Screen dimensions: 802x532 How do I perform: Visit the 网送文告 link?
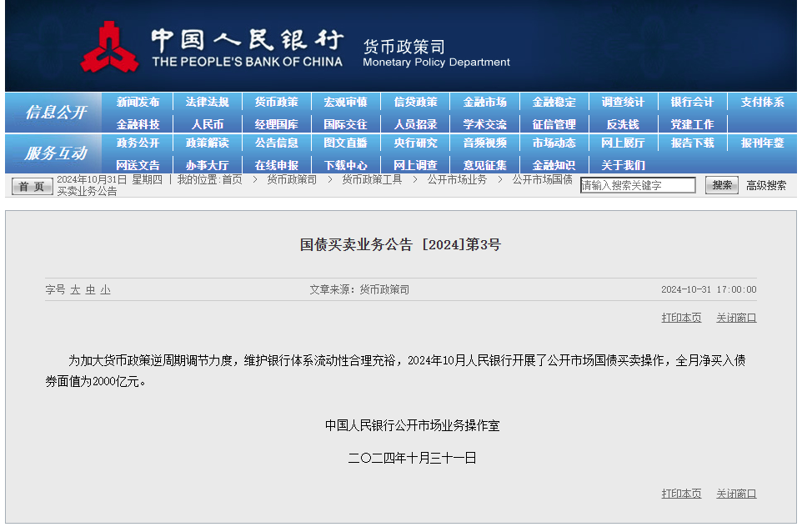[138, 165]
